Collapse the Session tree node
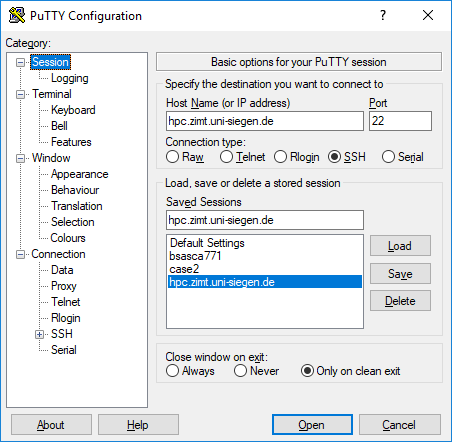This screenshot has width=453, height=442. [x=20, y=62]
